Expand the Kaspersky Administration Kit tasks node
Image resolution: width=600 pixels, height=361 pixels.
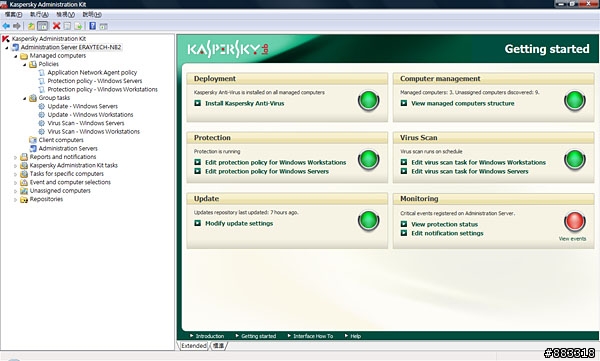click(16, 166)
